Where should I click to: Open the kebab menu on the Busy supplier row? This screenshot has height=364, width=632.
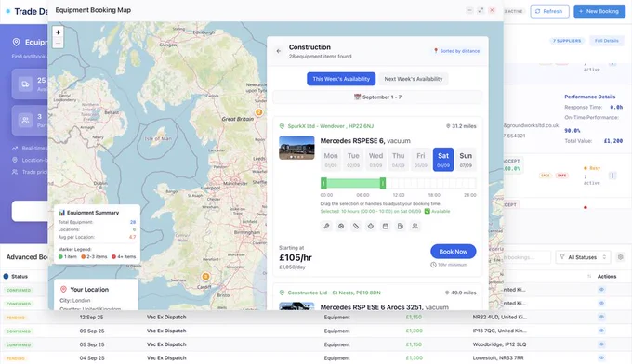click(612, 175)
